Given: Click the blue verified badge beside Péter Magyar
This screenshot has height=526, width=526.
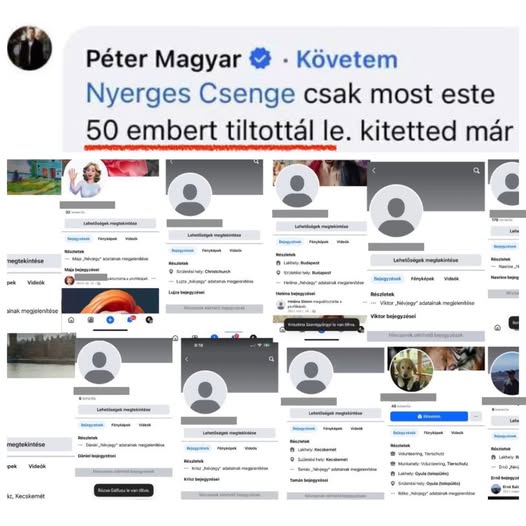Looking at the screenshot, I should [260, 58].
